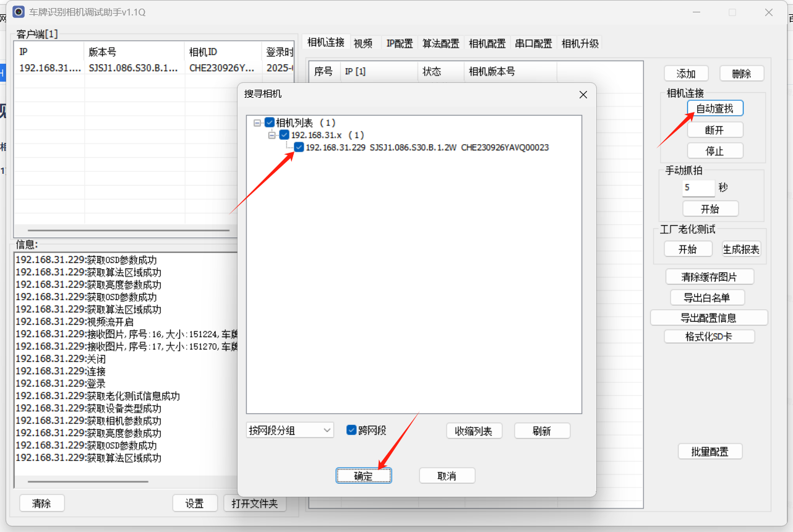Viewport: 793px width, 532px height.
Task: Switch to the 相机升级 tab
Action: [x=580, y=43]
